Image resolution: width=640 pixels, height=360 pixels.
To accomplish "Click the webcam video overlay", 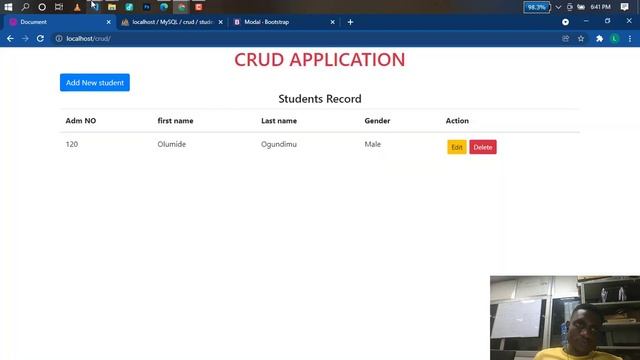I will [565, 318].
